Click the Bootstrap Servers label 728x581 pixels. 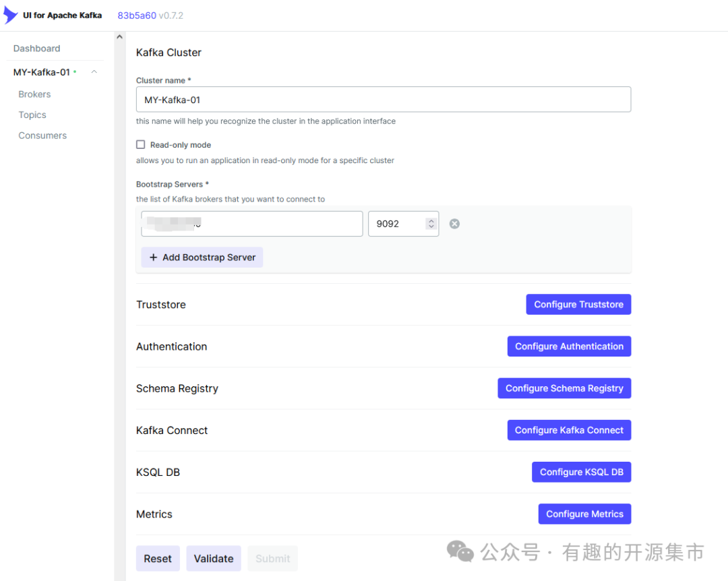point(173,185)
